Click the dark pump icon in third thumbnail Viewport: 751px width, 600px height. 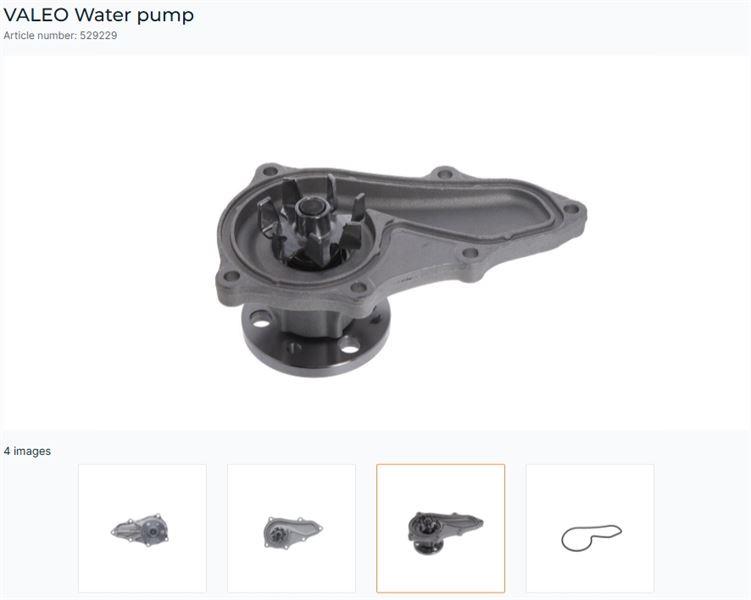click(445, 533)
